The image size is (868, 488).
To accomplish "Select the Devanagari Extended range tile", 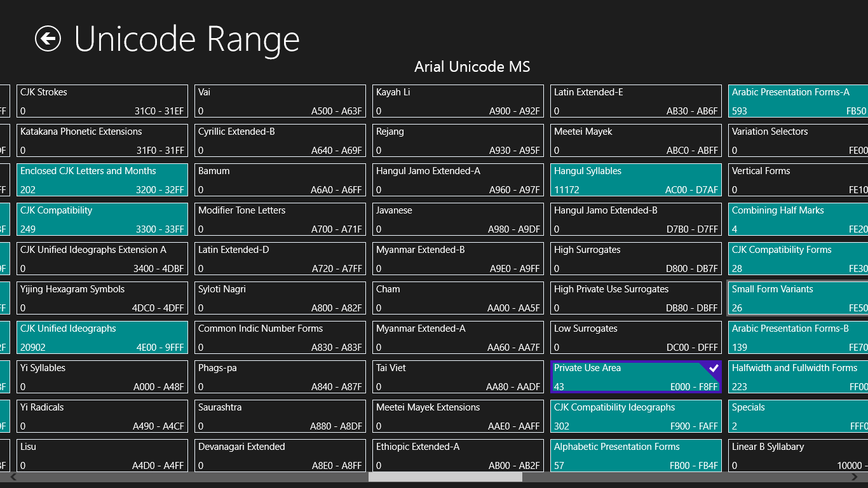I will (x=280, y=456).
